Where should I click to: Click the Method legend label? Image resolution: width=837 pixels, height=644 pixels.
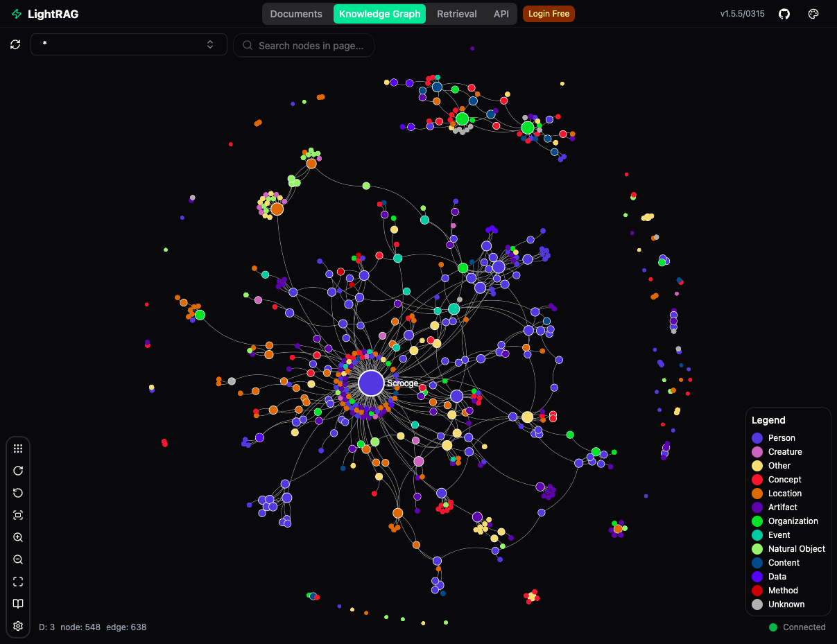pos(784,591)
